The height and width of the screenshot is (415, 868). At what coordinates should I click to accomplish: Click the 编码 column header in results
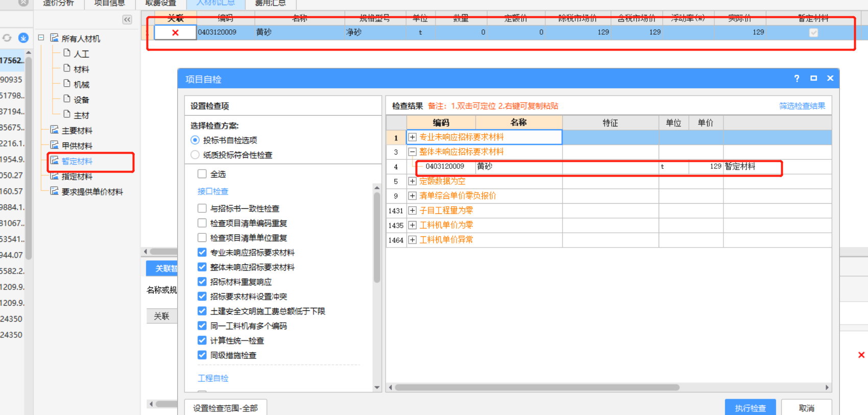[441, 123]
